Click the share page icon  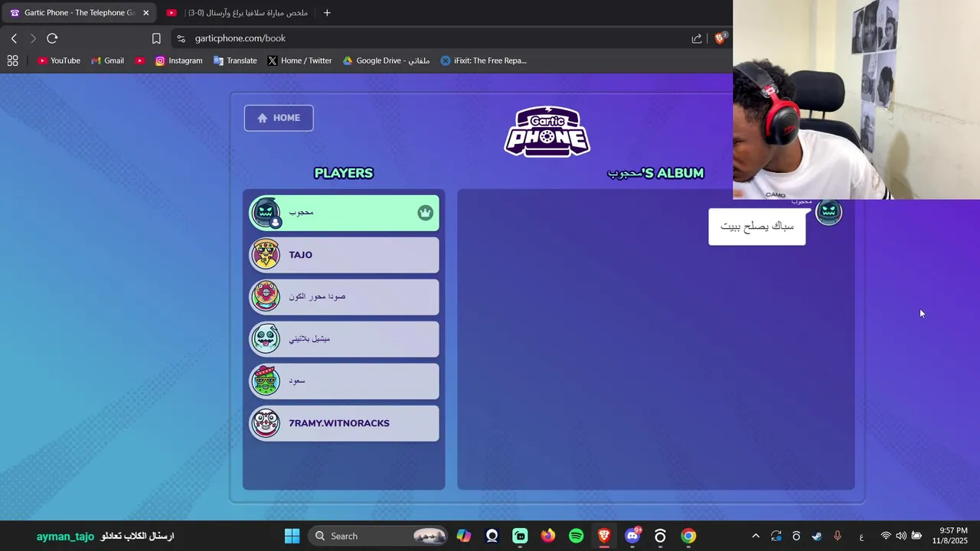[x=697, y=38]
